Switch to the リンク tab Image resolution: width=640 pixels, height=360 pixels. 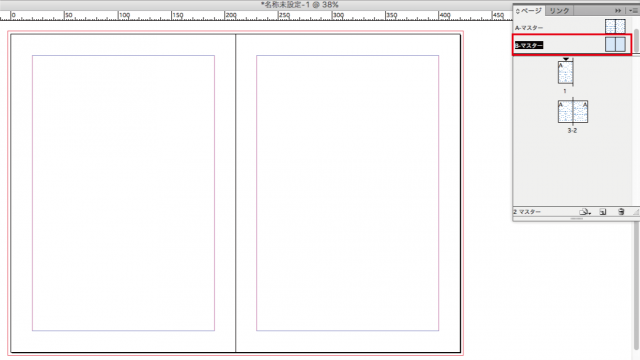(x=559, y=11)
